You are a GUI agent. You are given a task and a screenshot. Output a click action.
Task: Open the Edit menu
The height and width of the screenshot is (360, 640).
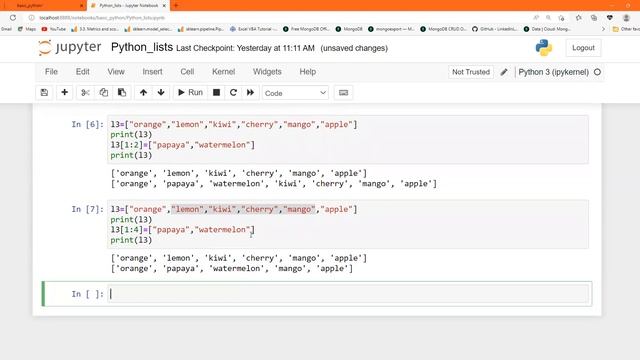tap(82, 72)
